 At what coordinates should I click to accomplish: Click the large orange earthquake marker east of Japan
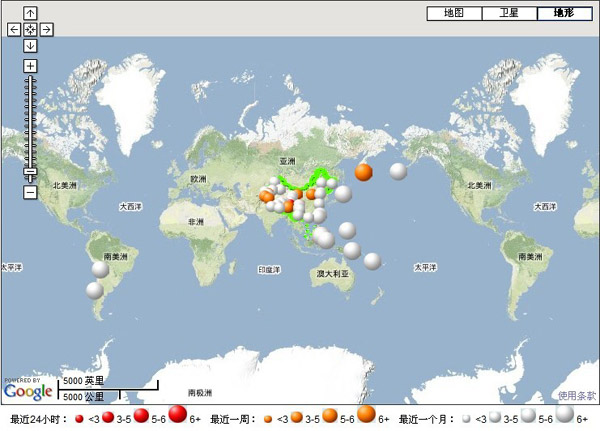coord(364,172)
